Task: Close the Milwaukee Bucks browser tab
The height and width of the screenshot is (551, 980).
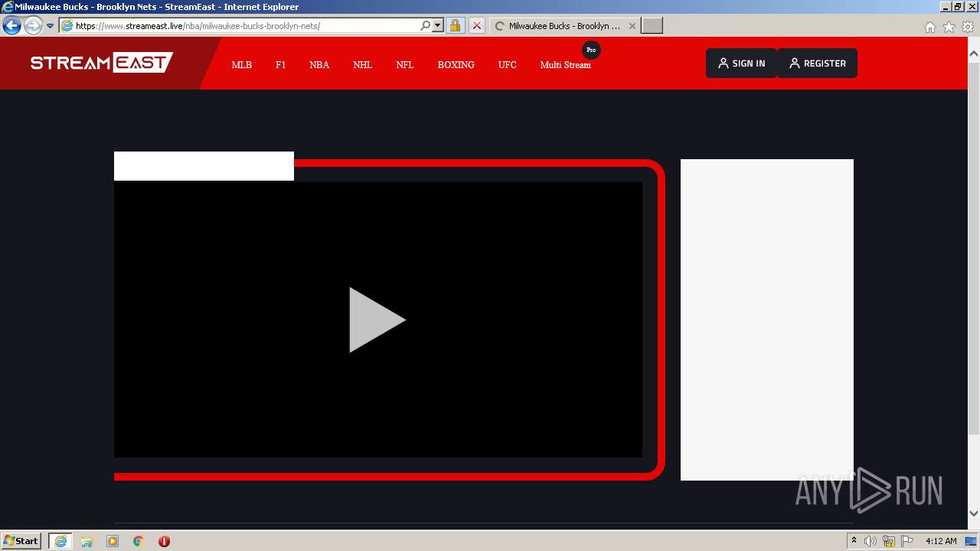Action: (632, 25)
